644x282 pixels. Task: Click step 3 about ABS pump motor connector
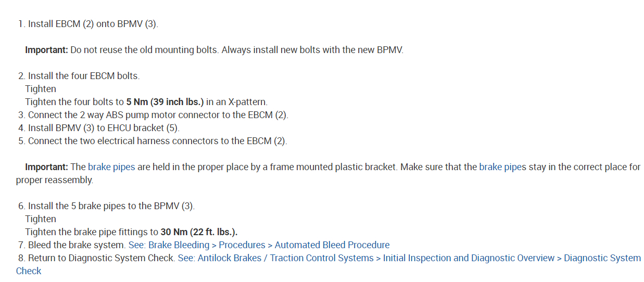158,115
